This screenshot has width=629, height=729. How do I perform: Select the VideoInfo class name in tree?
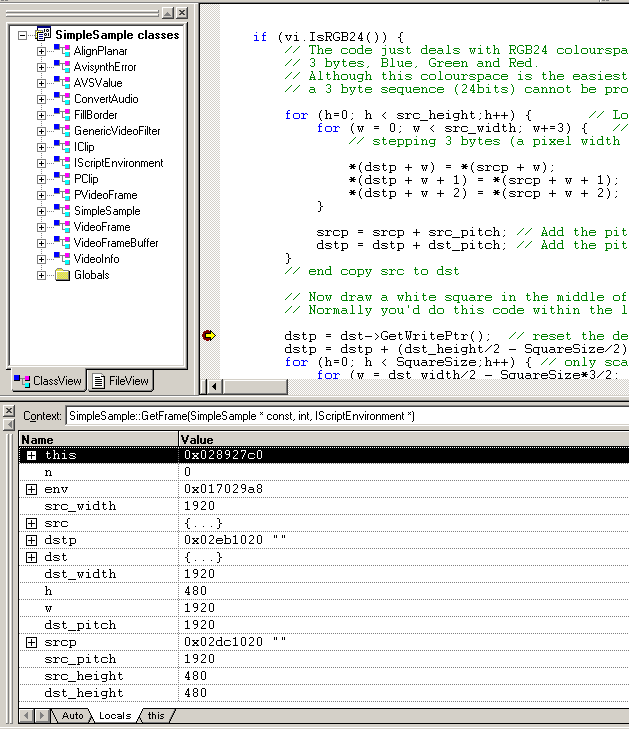[x=97, y=259]
